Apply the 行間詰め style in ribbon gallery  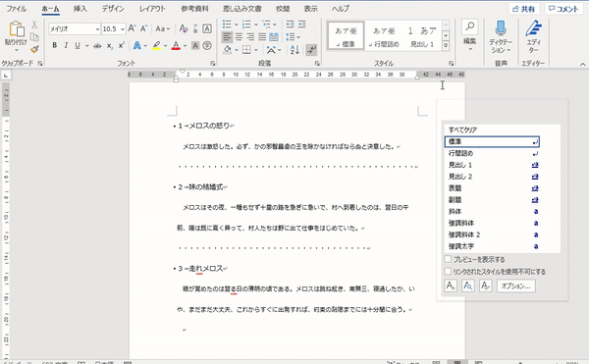[384, 36]
